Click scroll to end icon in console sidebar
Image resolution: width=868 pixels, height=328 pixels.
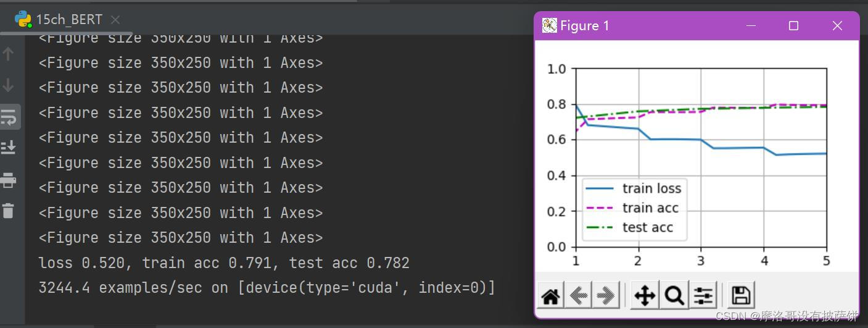pos(8,147)
